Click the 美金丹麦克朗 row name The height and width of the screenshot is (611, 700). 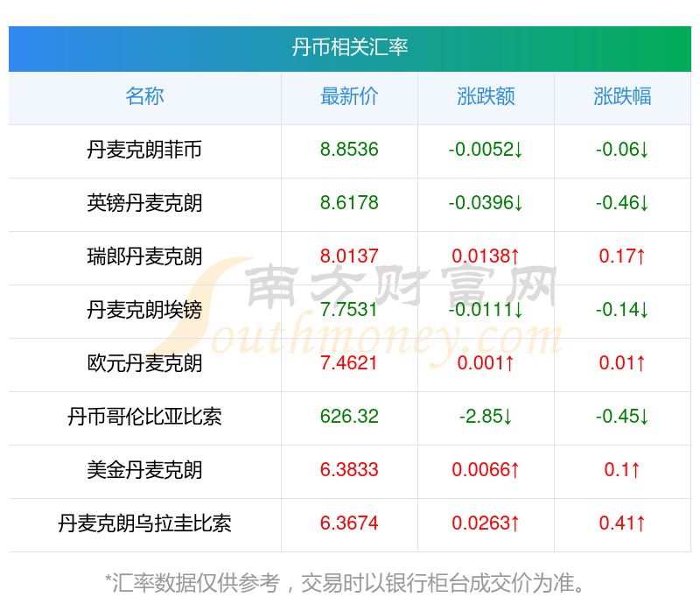point(144,470)
